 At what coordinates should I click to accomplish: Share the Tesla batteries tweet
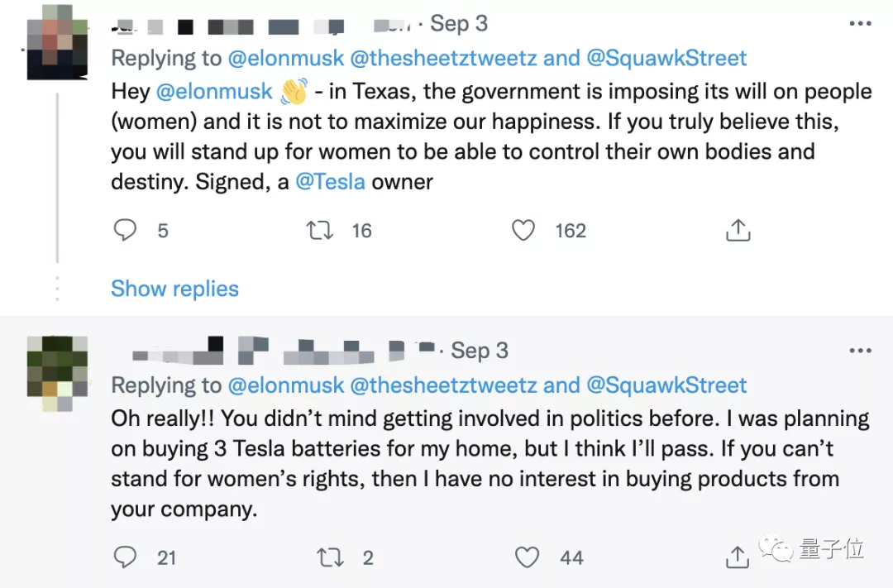point(738,557)
